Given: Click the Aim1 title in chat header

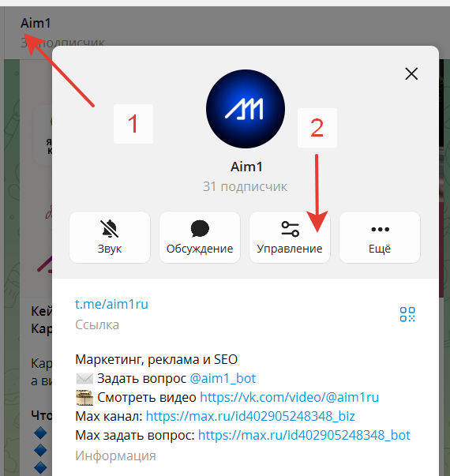Looking at the screenshot, I should (x=36, y=23).
